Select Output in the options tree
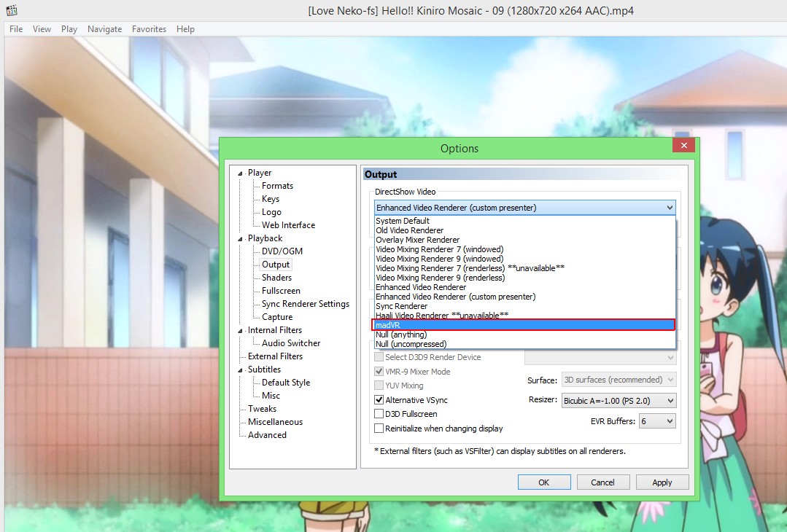Viewport: 787px width, 532px height. (x=276, y=265)
